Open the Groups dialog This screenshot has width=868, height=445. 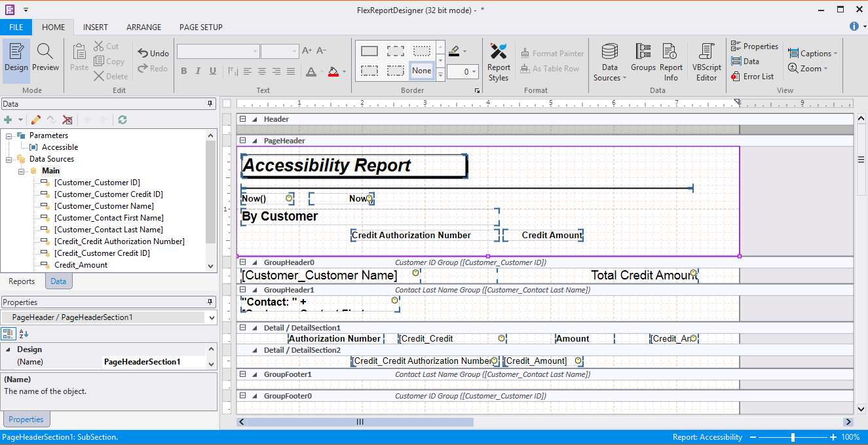pyautogui.click(x=643, y=58)
